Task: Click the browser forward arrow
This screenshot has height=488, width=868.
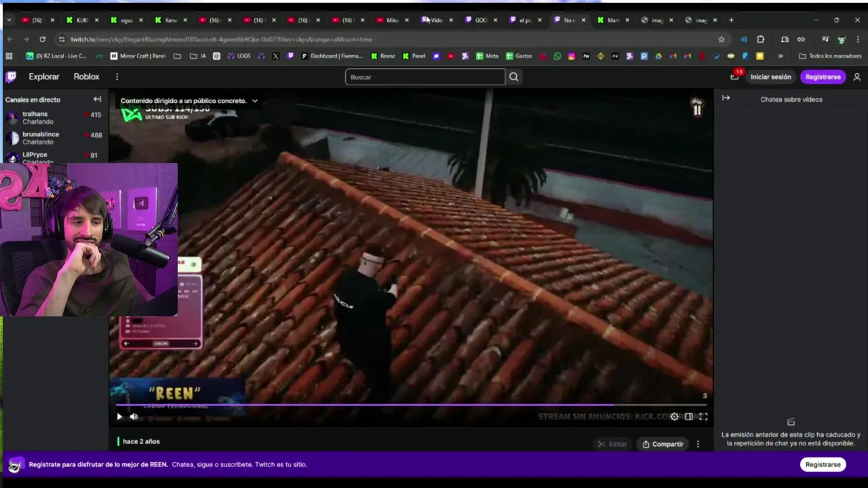Action: 26,39
